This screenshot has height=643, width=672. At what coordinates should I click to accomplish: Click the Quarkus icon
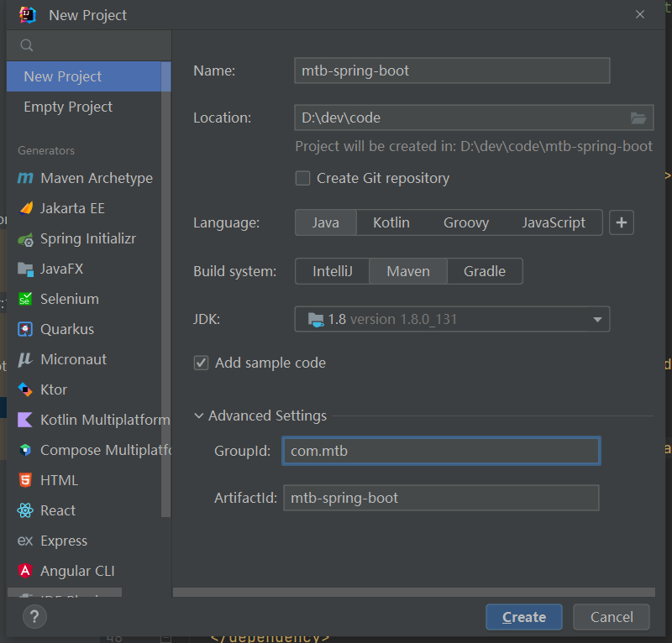[25, 329]
